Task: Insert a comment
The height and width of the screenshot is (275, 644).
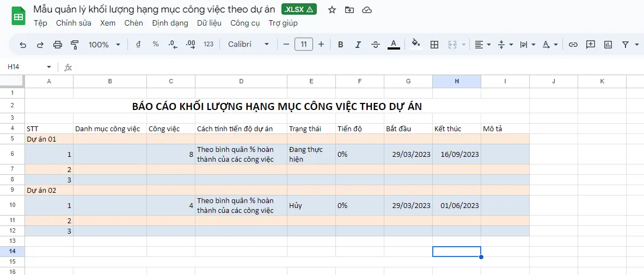Action: (x=591, y=45)
